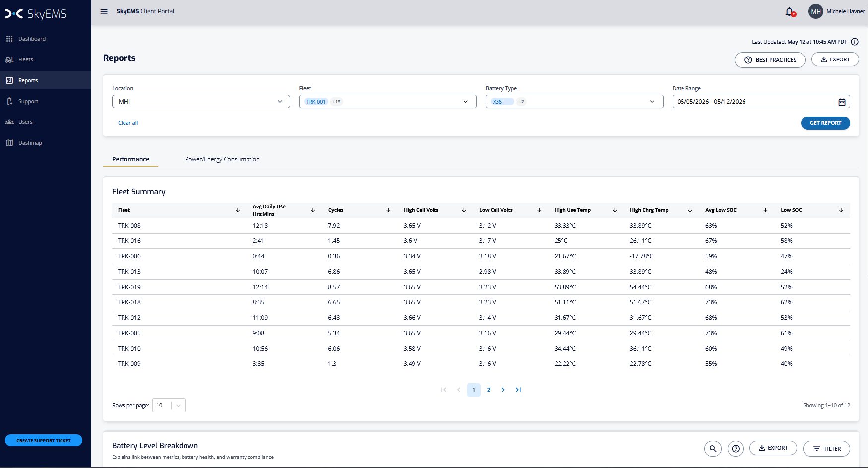Click the TRK-009 fleet row
The height and width of the screenshot is (468, 868).
[x=481, y=364]
